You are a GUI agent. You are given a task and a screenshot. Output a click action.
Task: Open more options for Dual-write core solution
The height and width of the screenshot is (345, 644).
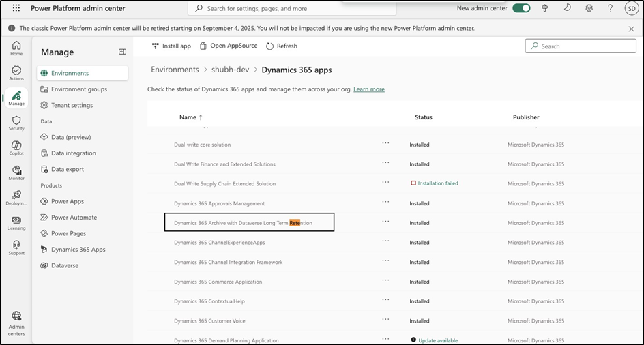(x=385, y=144)
